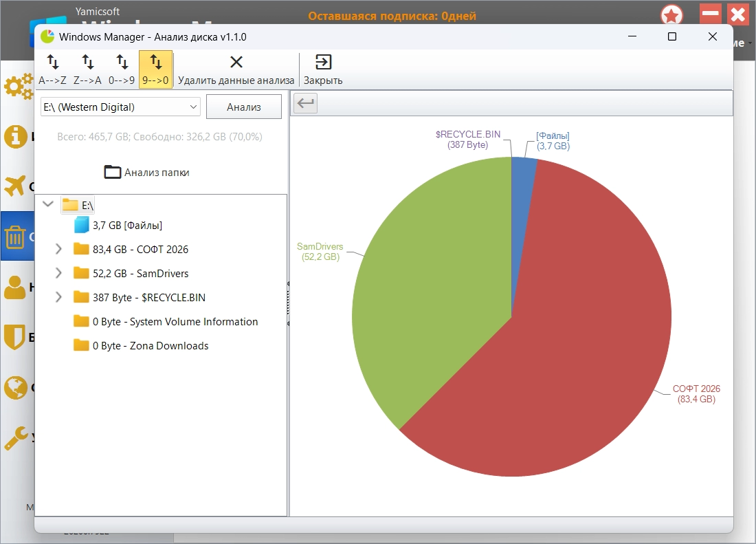Click the Анализ button
This screenshot has width=756, height=544.
coord(244,107)
